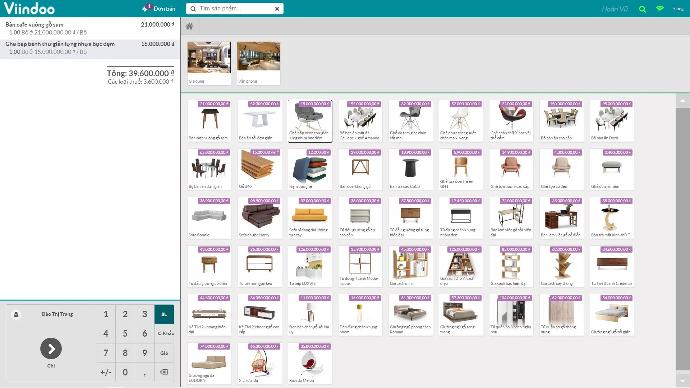The height and width of the screenshot is (388, 690).
Task: Open payment with the round arrow button
Action: point(51,348)
